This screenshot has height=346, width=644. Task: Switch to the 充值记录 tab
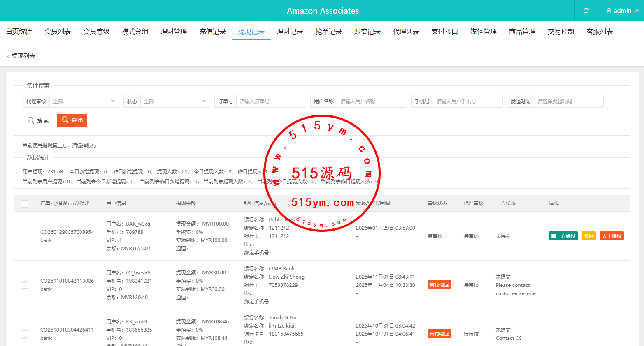(212, 32)
